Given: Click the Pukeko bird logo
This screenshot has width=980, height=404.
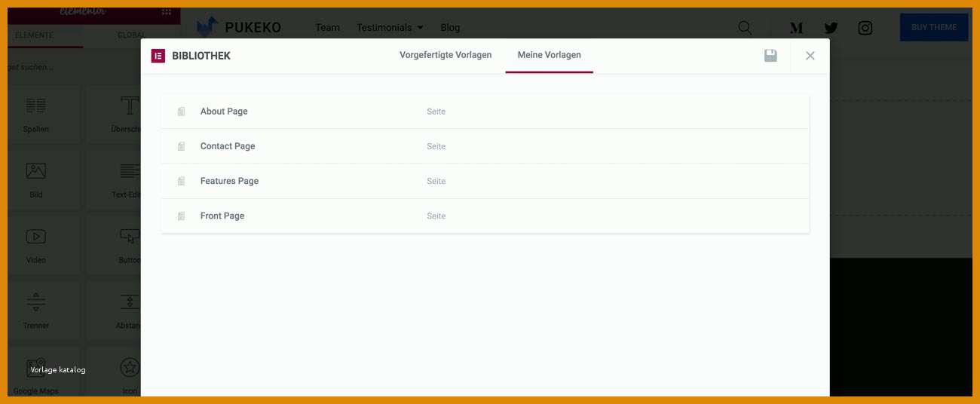Looking at the screenshot, I should (x=207, y=26).
